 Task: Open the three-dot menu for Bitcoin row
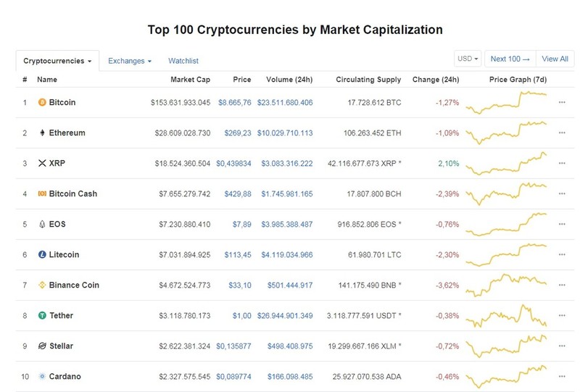(x=562, y=102)
